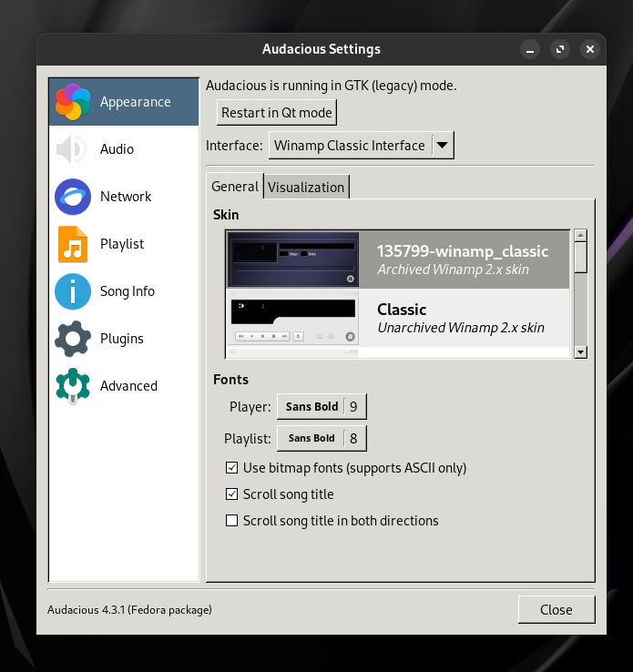Close the window with the X icon
This screenshot has height=672, width=633.
coord(590,49)
